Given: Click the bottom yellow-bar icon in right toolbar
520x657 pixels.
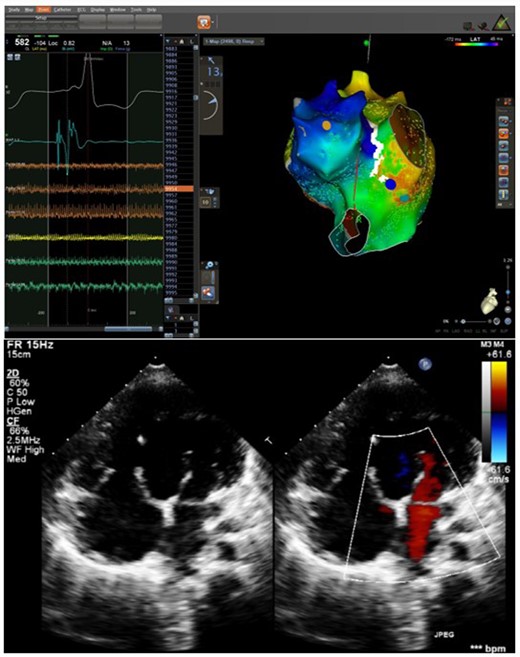Looking at the screenshot, I should [x=503, y=194].
